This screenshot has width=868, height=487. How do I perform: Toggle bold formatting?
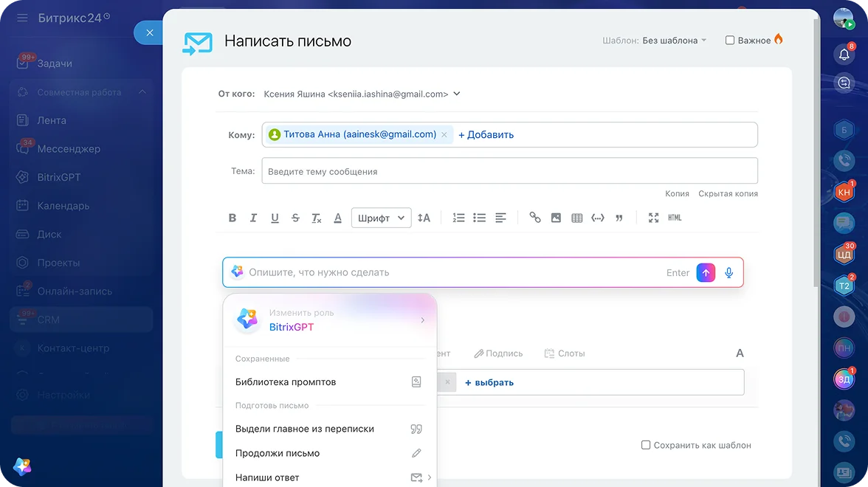pos(232,218)
